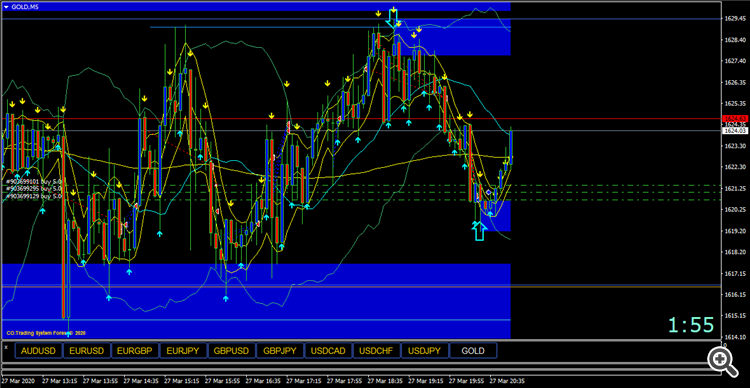Close the symbol panel with the x

(6, 347)
